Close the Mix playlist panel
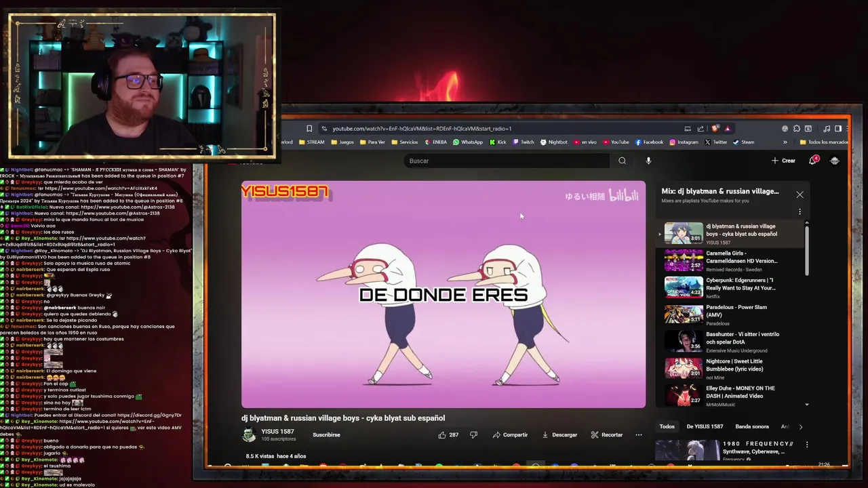 pyautogui.click(x=800, y=195)
